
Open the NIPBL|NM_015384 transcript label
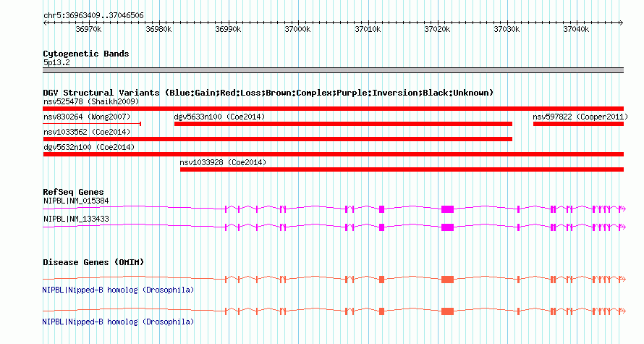click(x=76, y=201)
